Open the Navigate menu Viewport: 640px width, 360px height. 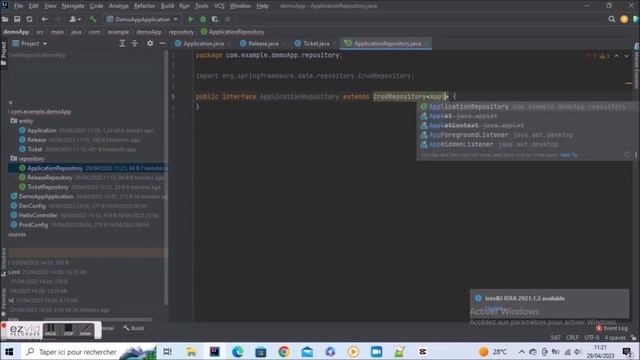(73, 6)
